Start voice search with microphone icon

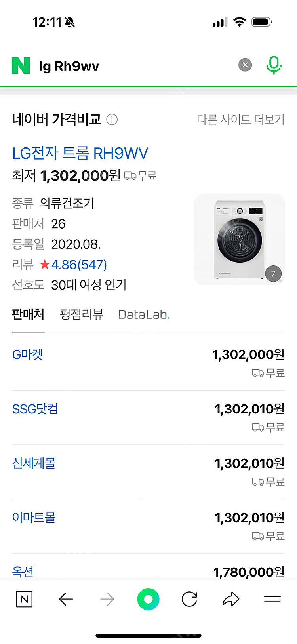pyautogui.click(x=274, y=65)
